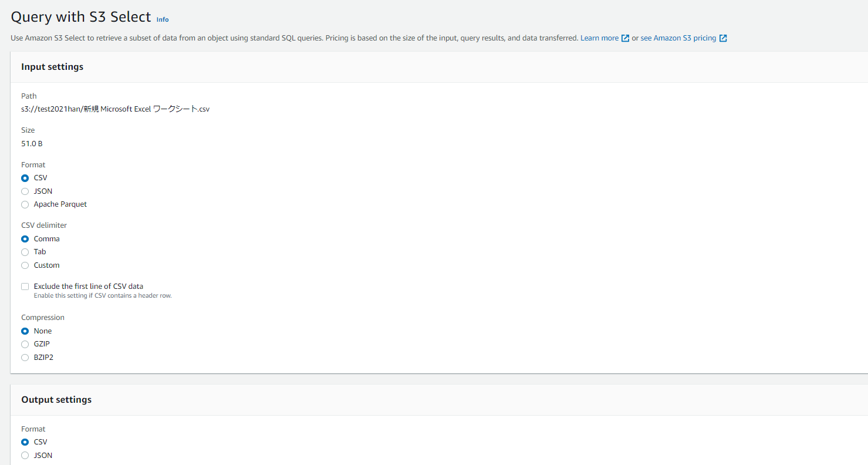The height and width of the screenshot is (465, 868).
Task: Select CSV as the input format
Action: coord(25,177)
